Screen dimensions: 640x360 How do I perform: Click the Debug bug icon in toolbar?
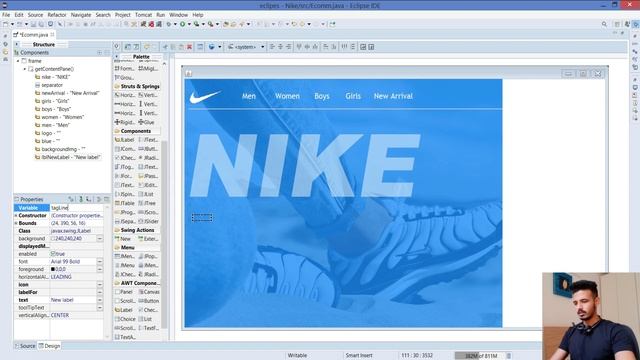coord(169,24)
